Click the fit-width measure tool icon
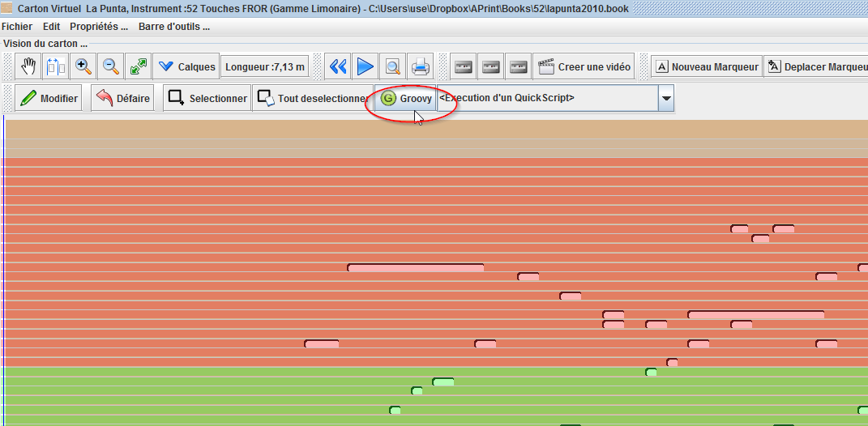 pyautogui.click(x=56, y=67)
